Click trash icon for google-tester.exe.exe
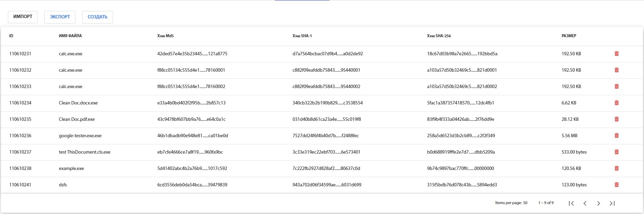 point(616,135)
